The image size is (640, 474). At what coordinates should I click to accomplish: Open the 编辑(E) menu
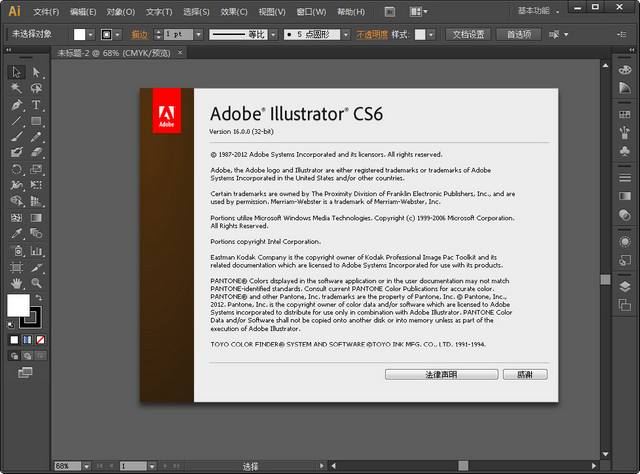pos(83,12)
